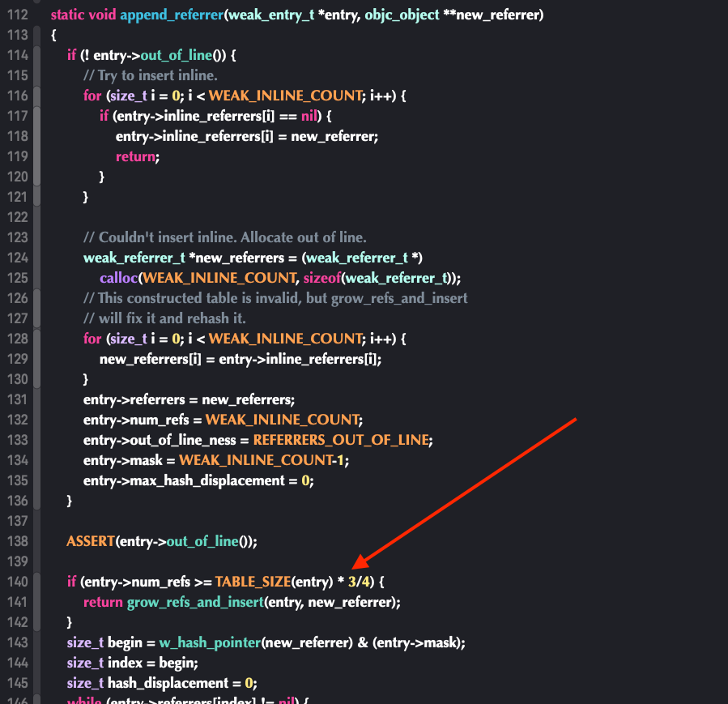
Task: Click line number 128 in the gutter
Action: pos(18,339)
